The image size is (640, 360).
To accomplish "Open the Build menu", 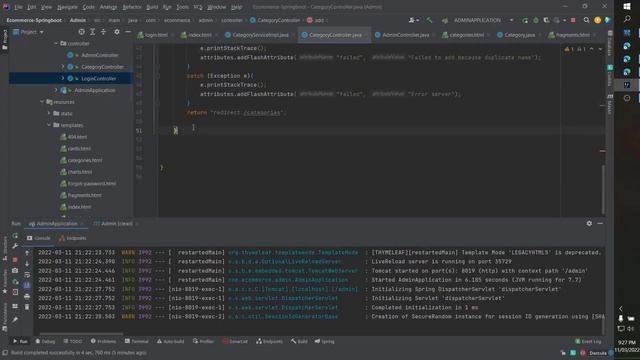I will 152,7.
